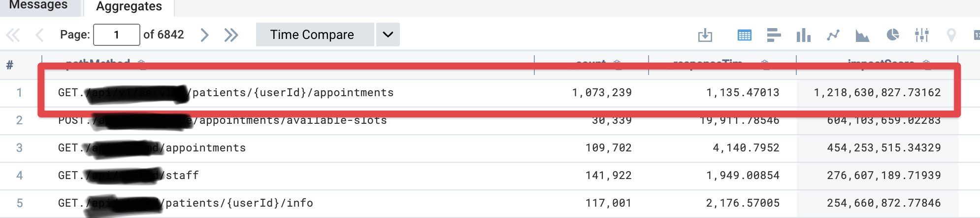Export results with the download icon
The image size is (980, 218).
[x=705, y=35]
